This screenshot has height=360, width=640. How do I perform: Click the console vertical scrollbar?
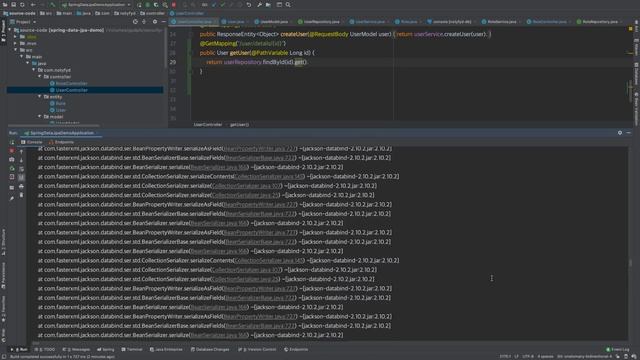[631, 264]
